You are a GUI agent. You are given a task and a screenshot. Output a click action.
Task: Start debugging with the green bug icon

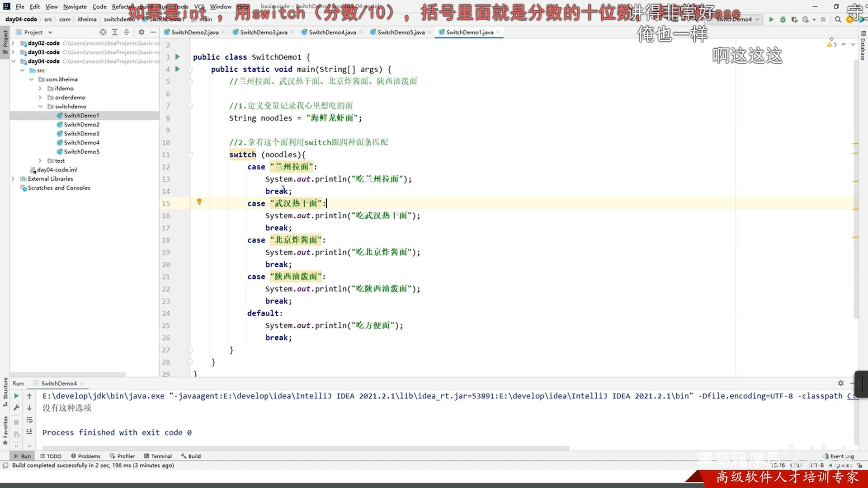[x=783, y=19]
